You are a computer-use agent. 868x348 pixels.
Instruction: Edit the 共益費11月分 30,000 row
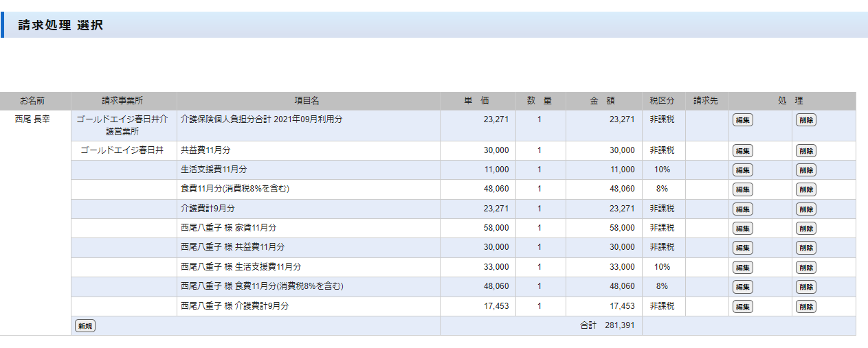point(742,151)
